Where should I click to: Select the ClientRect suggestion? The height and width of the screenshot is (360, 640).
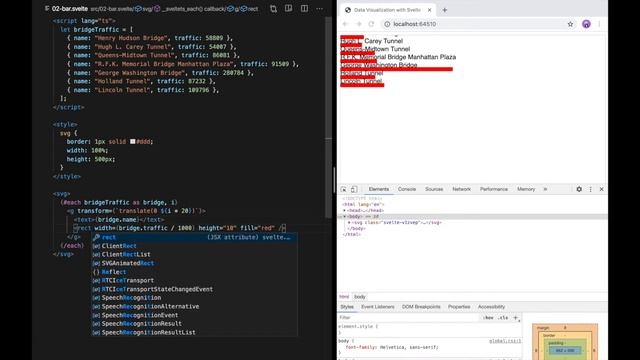pos(194,246)
